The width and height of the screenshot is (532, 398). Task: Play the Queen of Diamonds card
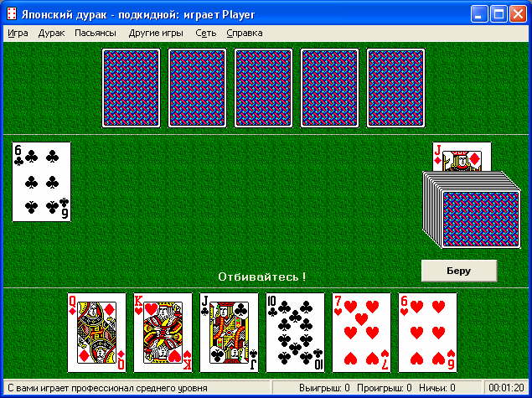pos(96,333)
